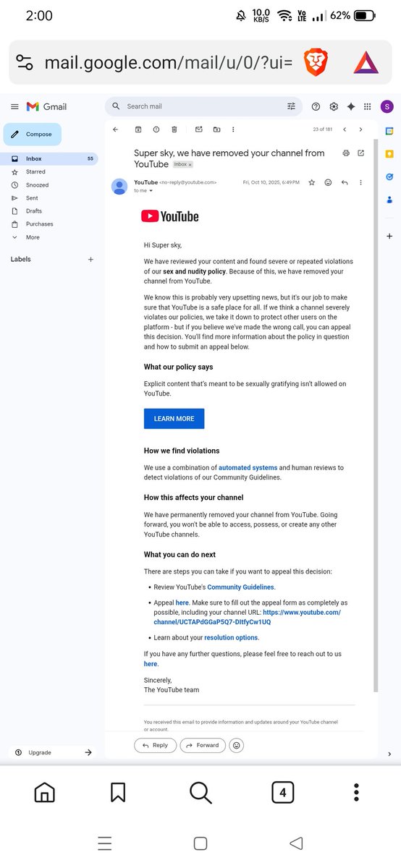Screen dimensions: 401x868
Task: Get add-ons plus in side panel
Action: (389, 237)
